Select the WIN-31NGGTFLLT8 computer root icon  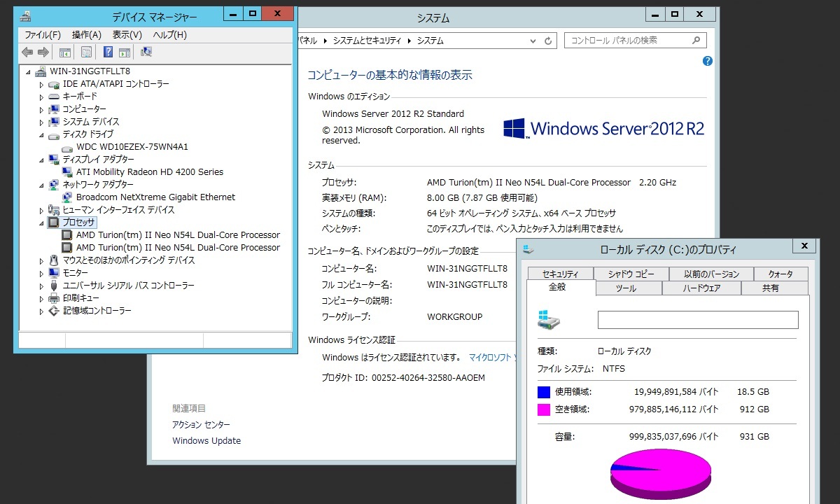tap(41, 71)
